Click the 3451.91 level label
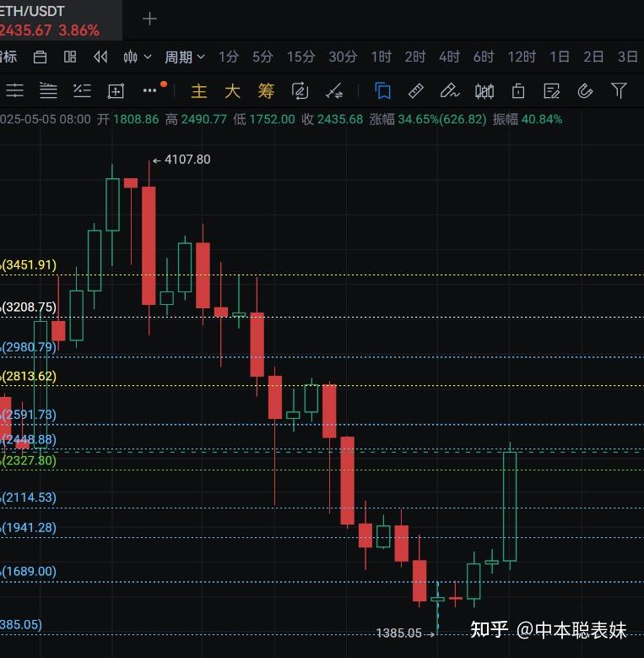 [x=29, y=264]
